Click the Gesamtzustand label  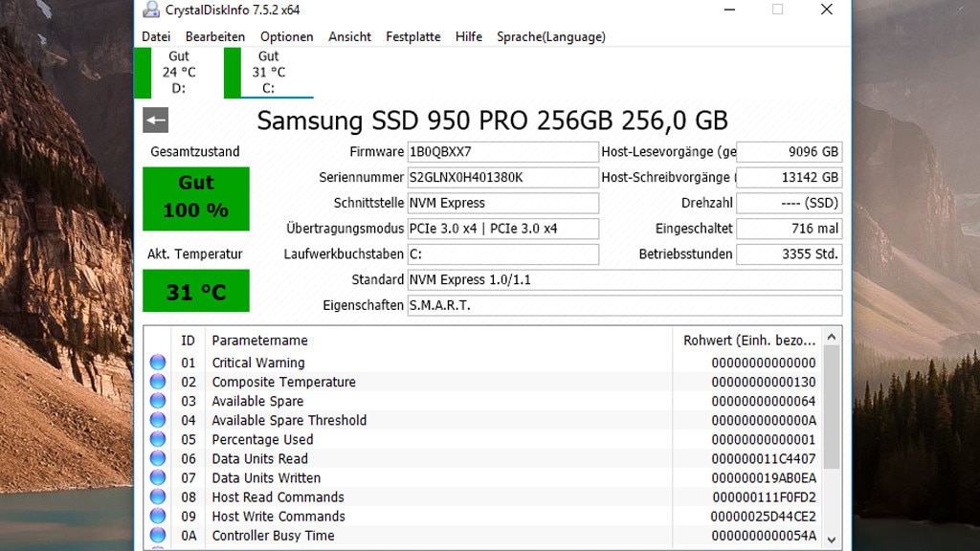coord(195,152)
